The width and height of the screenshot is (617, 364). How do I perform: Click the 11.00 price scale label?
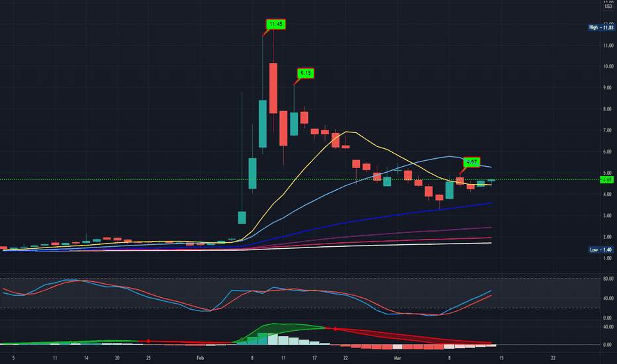tap(608, 46)
